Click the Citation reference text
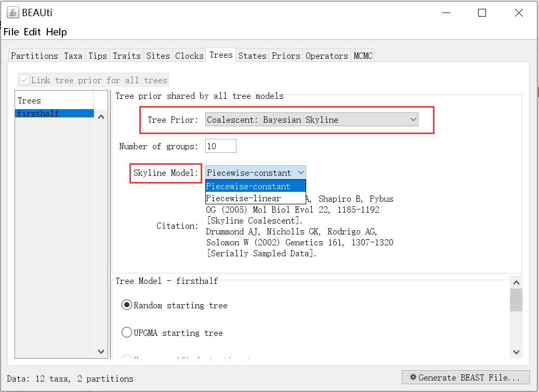 (x=299, y=226)
